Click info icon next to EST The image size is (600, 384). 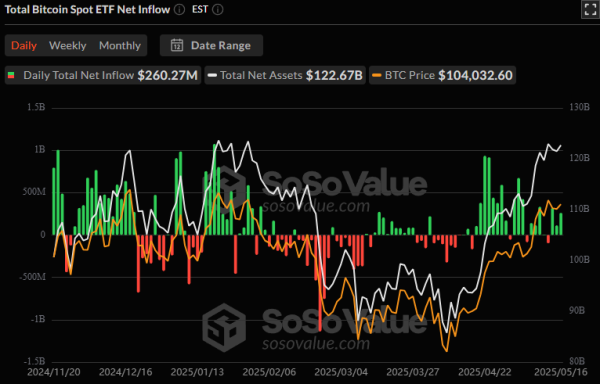click(x=217, y=10)
